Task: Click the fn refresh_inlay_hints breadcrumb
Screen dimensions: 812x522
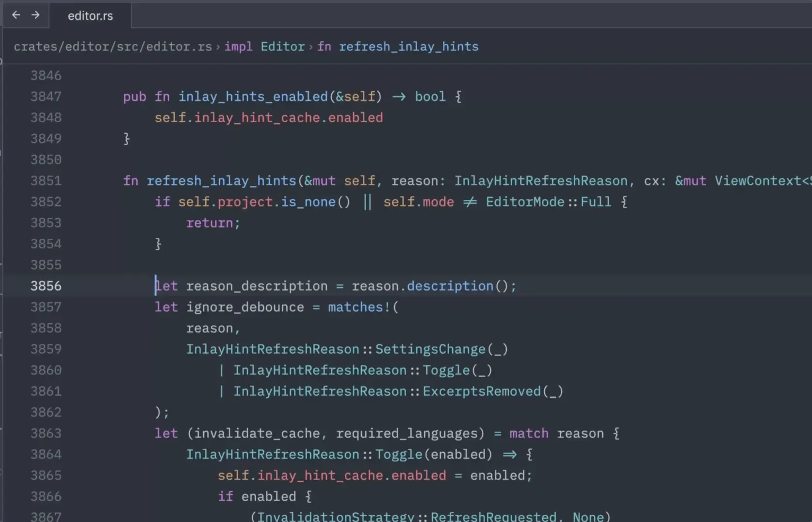Action: pyautogui.click(x=398, y=47)
